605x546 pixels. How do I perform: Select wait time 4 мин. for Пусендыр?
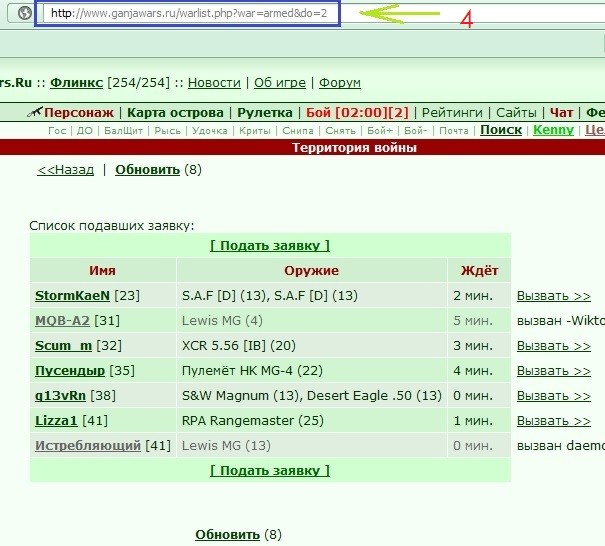(473, 371)
